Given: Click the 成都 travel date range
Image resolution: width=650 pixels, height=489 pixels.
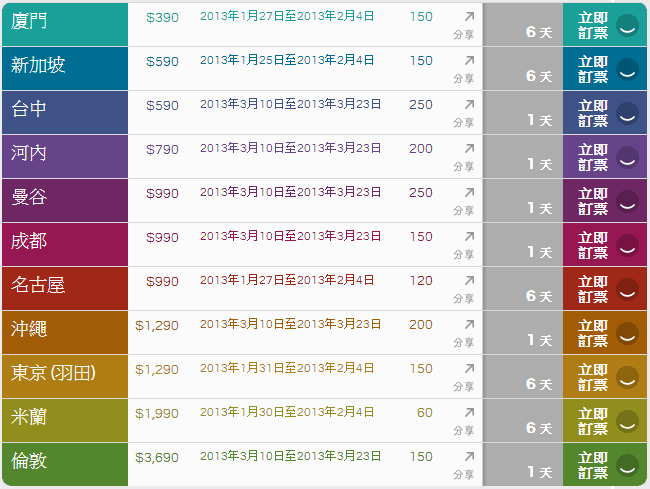Looking at the screenshot, I should 290,237.
